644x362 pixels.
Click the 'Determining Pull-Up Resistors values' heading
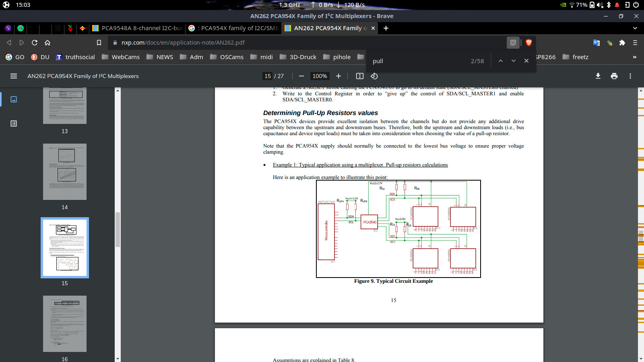click(320, 113)
